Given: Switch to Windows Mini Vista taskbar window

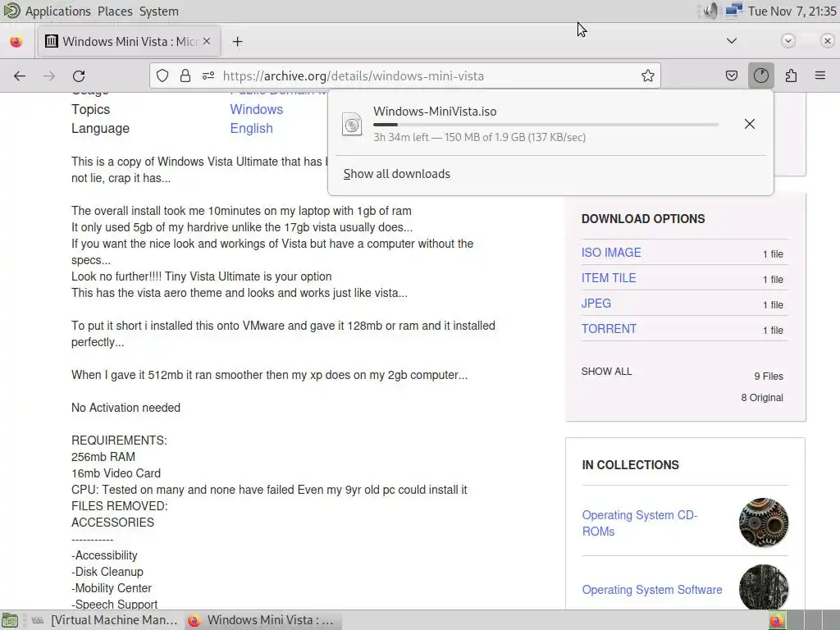Looking at the screenshot, I should coord(263,620).
